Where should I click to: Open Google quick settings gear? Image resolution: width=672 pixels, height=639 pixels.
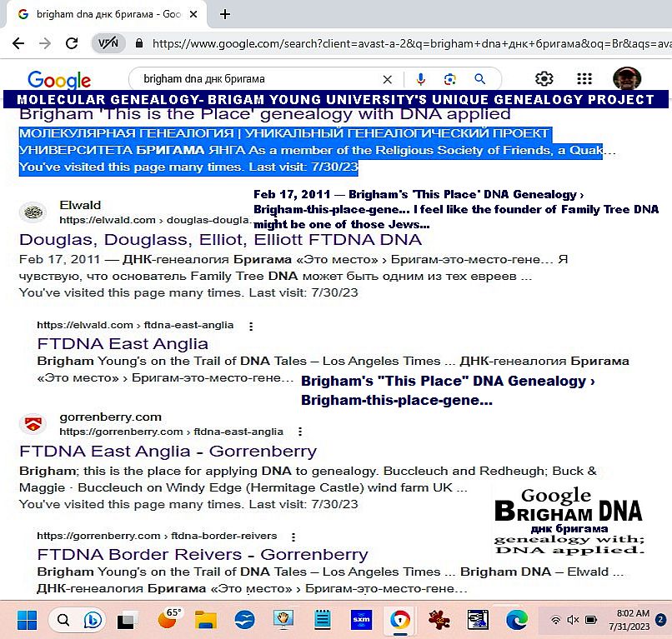544,79
